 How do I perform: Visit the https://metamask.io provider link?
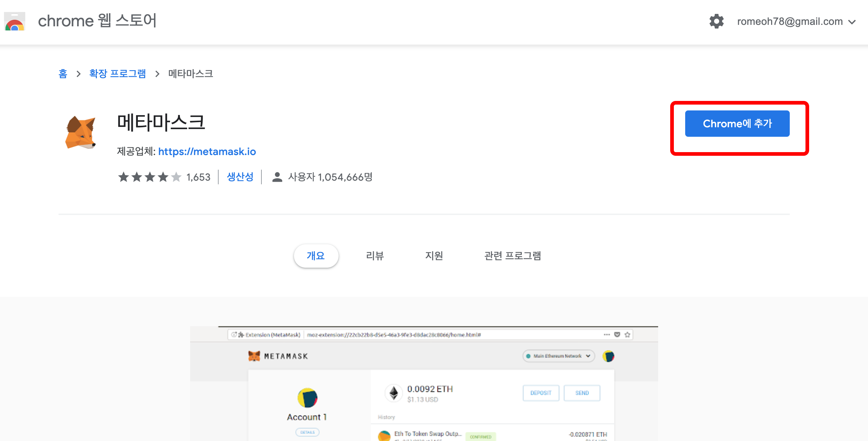pos(207,151)
